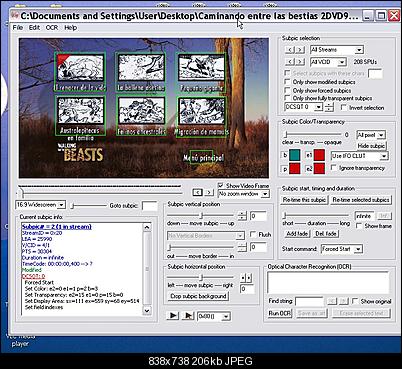Click the Hide subpic button
Screen dimensions: 402x369
click(x=371, y=146)
